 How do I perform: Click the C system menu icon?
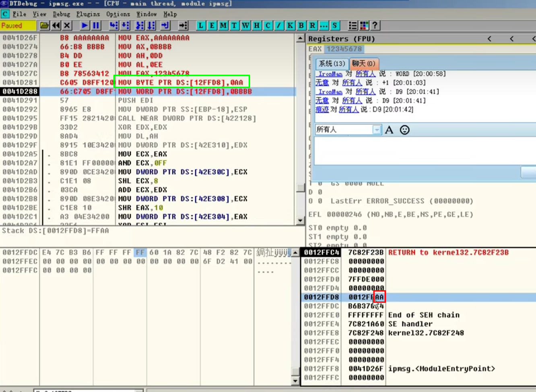(5, 14)
